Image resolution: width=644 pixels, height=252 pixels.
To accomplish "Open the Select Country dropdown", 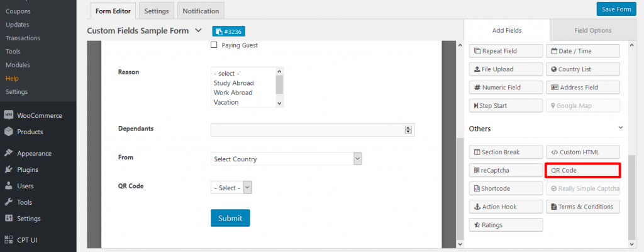I will 286,159.
